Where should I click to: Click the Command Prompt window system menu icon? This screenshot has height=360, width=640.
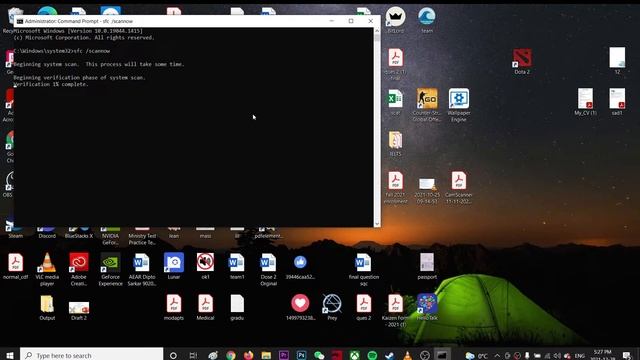20,21
